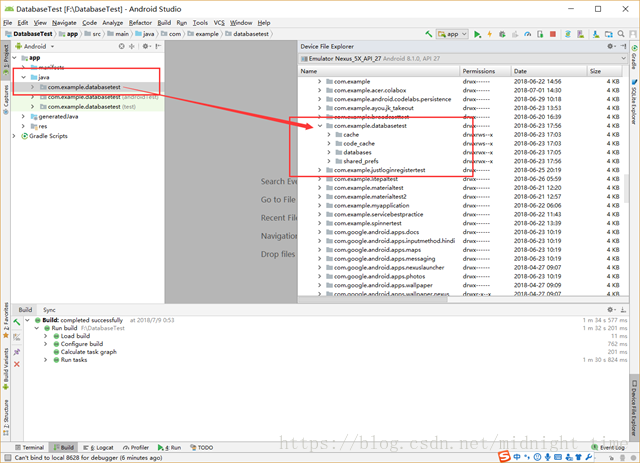Viewport: 640px width, 463px height.
Task: Select the code_cache folder row
Action: click(x=461, y=144)
